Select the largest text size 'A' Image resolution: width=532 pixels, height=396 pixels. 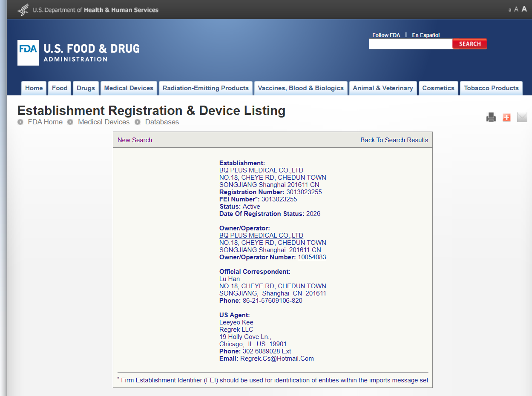pyautogui.click(x=524, y=9)
